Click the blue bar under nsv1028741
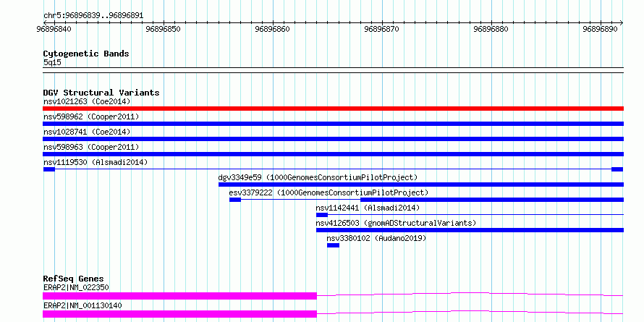 (x=333, y=139)
